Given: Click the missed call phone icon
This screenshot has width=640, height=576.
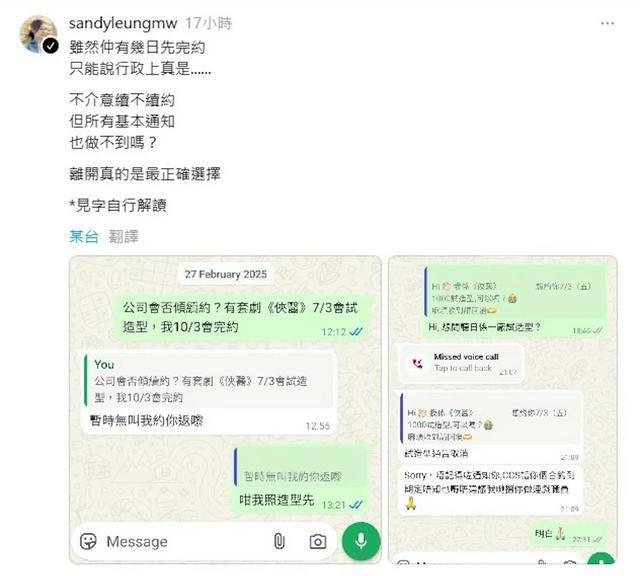Looking at the screenshot, I should [417, 363].
